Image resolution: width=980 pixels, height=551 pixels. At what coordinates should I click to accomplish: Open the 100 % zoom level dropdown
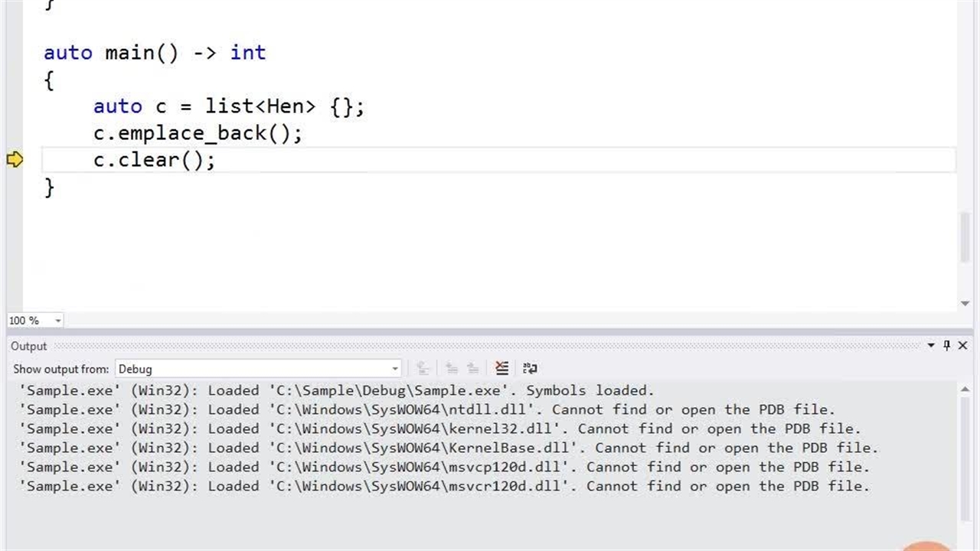click(57, 321)
